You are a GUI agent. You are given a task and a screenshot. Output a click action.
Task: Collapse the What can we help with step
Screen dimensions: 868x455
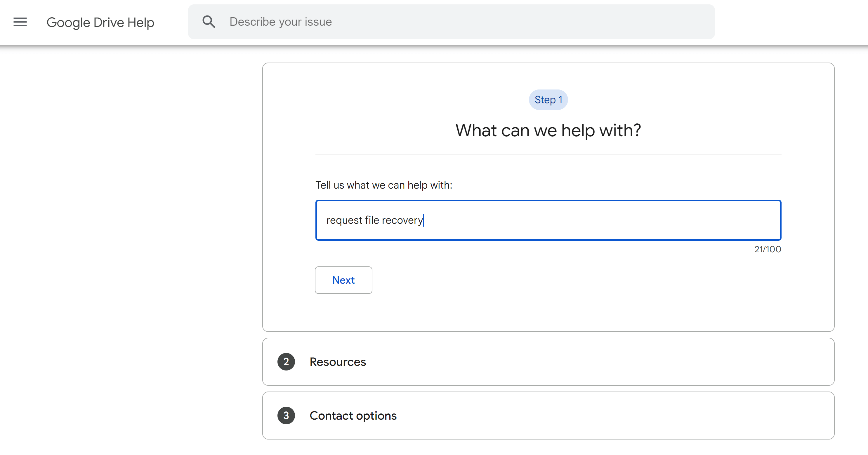pyautogui.click(x=548, y=130)
